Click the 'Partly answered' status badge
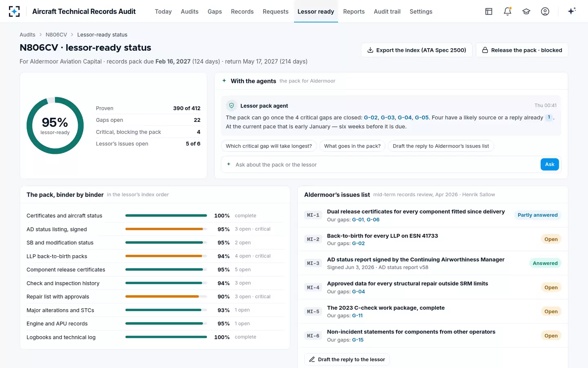Viewport: 588px width, 368px height. click(537, 215)
